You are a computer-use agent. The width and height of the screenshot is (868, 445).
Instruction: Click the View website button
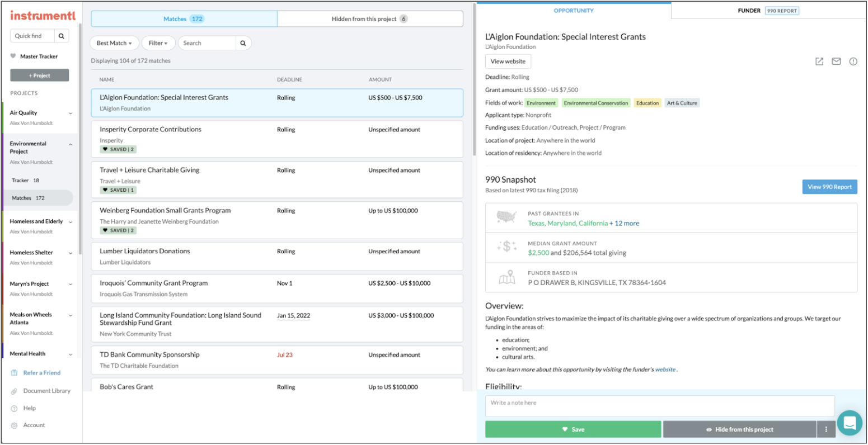click(508, 61)
